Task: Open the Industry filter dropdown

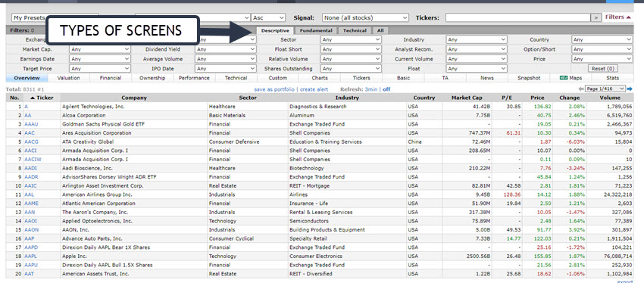Action: (x=477, y=40)
